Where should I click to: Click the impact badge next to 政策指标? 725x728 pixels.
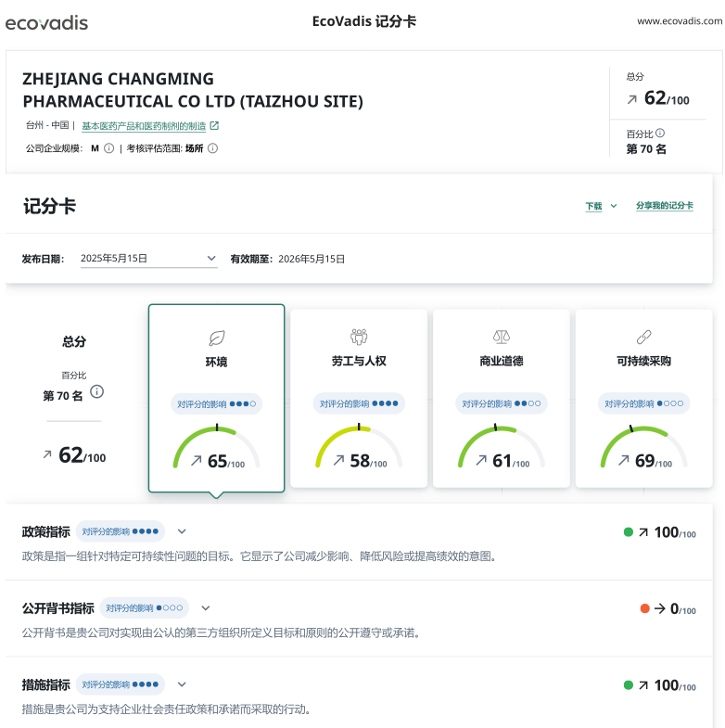121,531
